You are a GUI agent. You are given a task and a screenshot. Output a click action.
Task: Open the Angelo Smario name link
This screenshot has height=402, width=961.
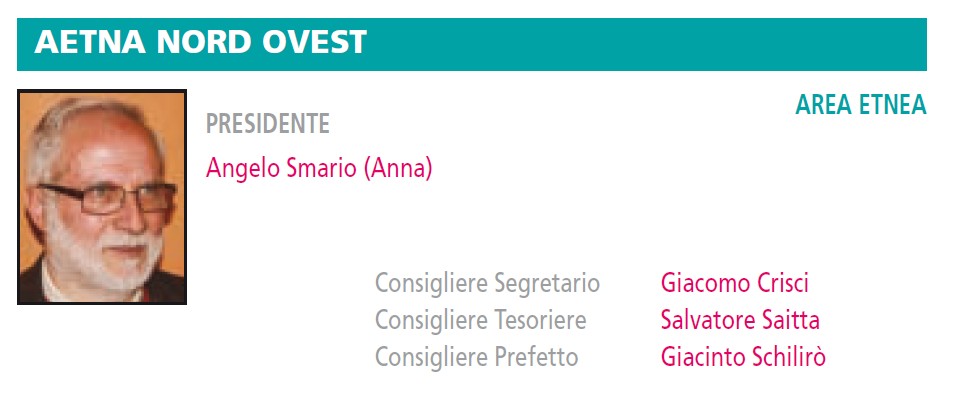281,167
